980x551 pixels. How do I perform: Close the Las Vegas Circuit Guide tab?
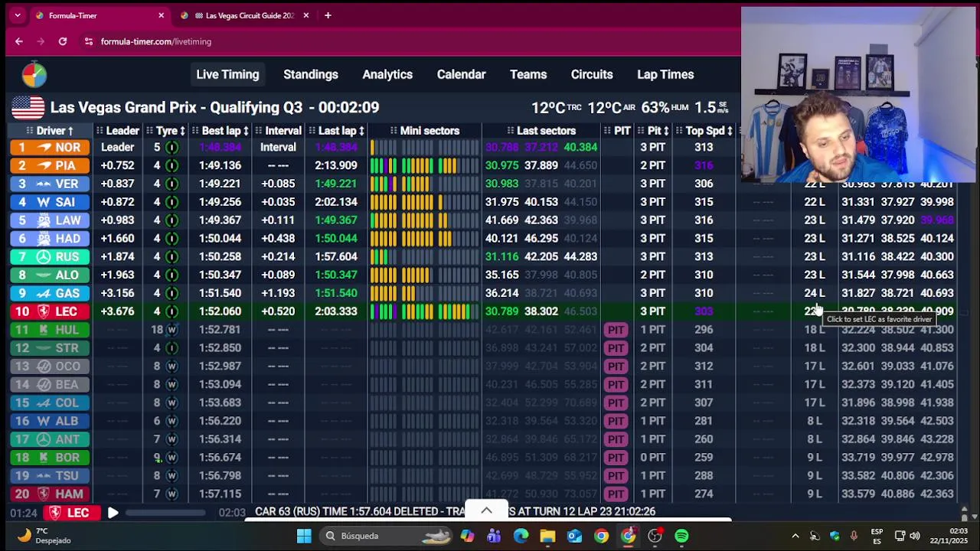(x=306, y=15)
